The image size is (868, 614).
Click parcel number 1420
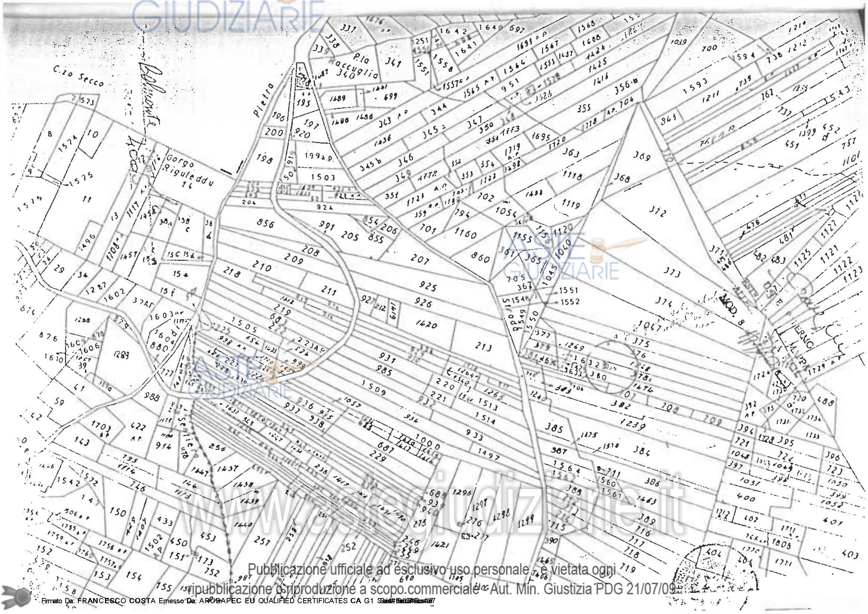coord(426,325)
